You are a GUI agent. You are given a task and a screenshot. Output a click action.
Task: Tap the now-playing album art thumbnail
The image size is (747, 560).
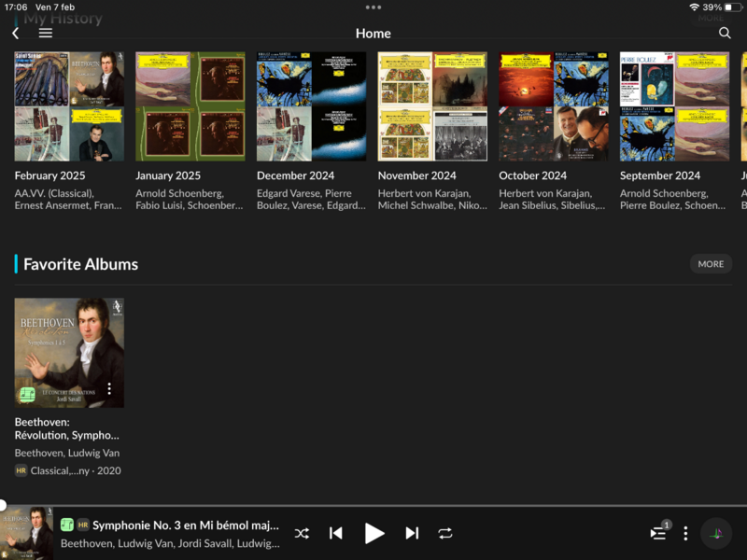(x=27, y=534)
